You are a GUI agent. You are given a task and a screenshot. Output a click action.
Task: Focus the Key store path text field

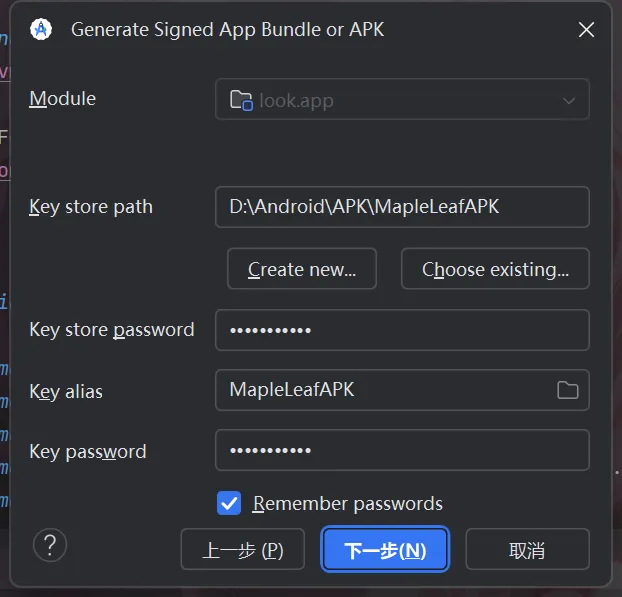point(402,207)
